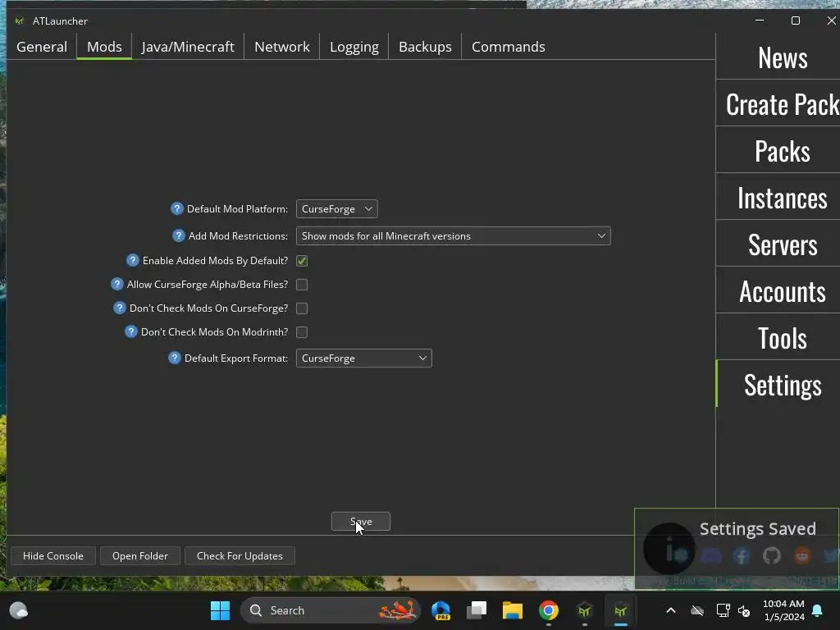840x630 pixels.
Task: Click the taskbar Search box
Action: pos(331,610)
